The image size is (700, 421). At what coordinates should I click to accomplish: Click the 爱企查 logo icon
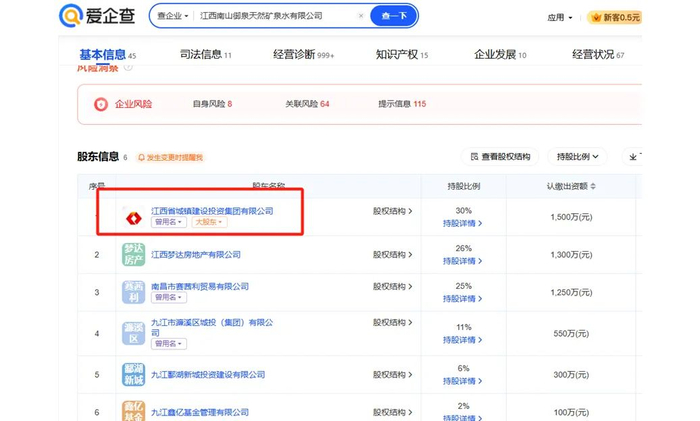click(72, 16)
